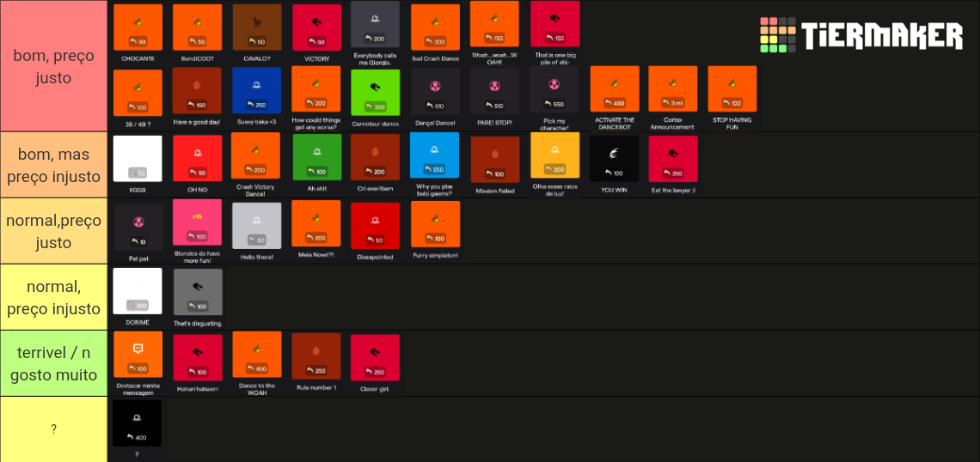Select the Cortex Announcement tile
The height and width of the screenshot is (462, 980).
672,98
